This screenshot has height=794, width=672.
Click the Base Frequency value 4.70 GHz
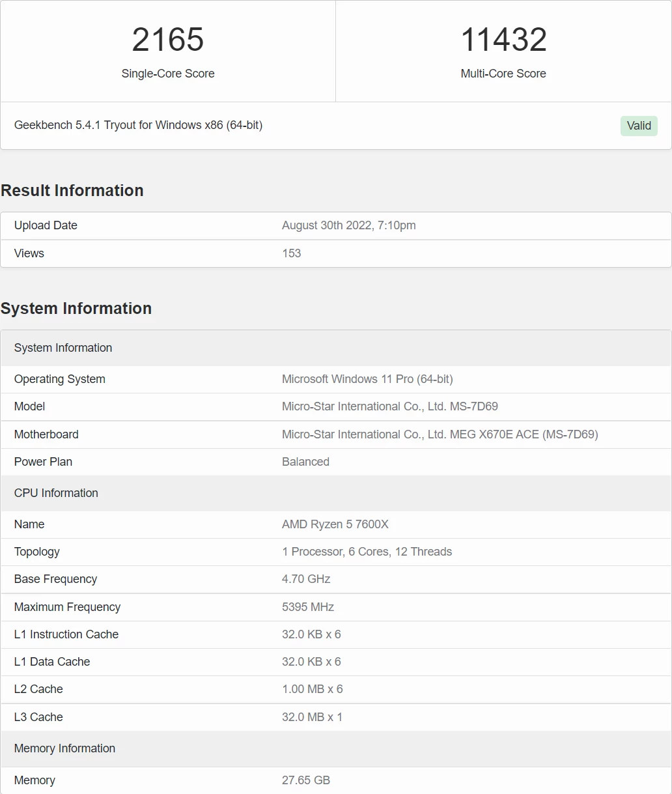(x=306, y=579)
